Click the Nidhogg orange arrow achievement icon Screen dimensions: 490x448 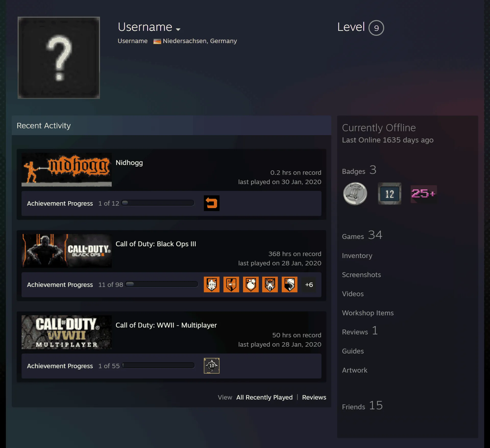pyautogui.click(x=212, y=203)
